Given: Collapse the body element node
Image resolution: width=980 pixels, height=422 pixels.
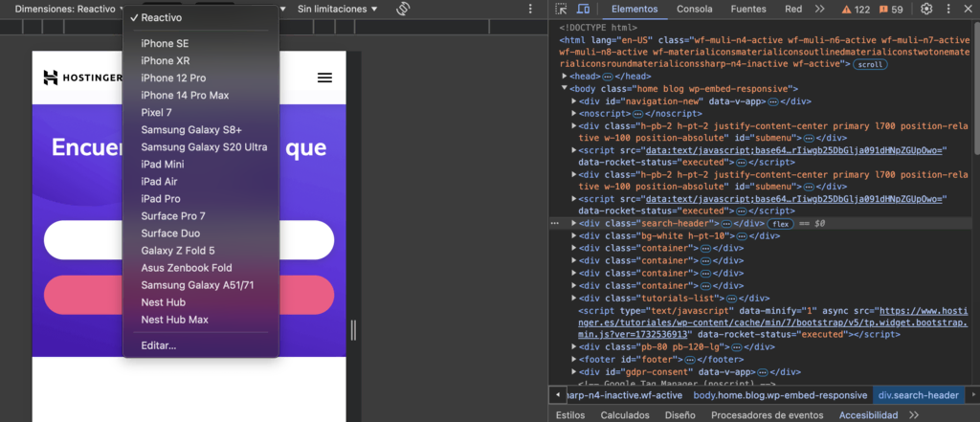Looking at the screenshot, I should (x=565, y=89).
